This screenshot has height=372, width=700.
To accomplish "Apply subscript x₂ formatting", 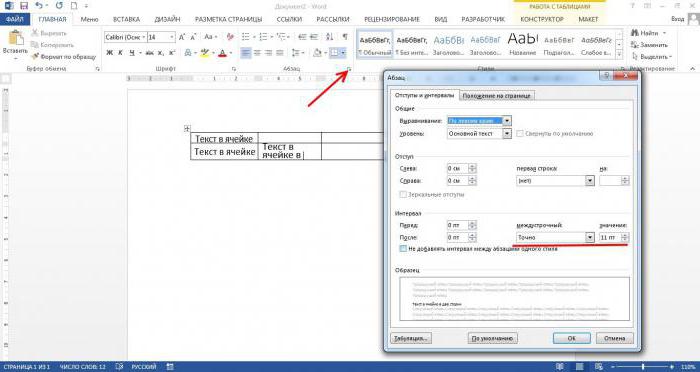I will click(161, 53).
